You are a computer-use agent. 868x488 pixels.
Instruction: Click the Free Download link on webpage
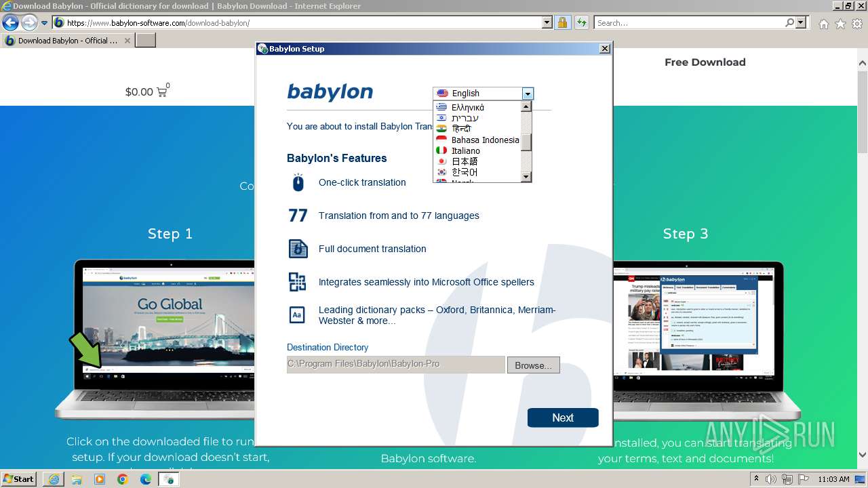pos(705,62)
